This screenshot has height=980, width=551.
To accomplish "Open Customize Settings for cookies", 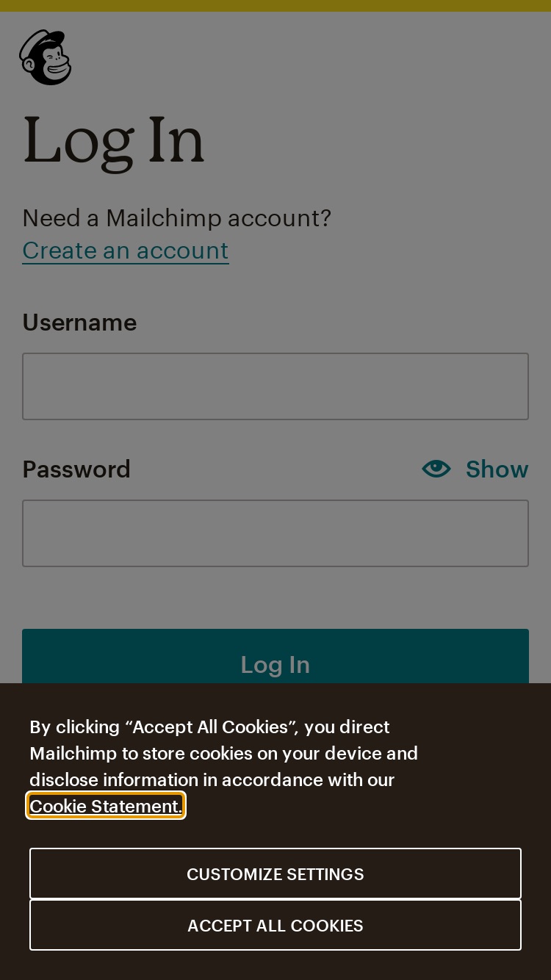I will pyautogui.click(x=275, y=873).
